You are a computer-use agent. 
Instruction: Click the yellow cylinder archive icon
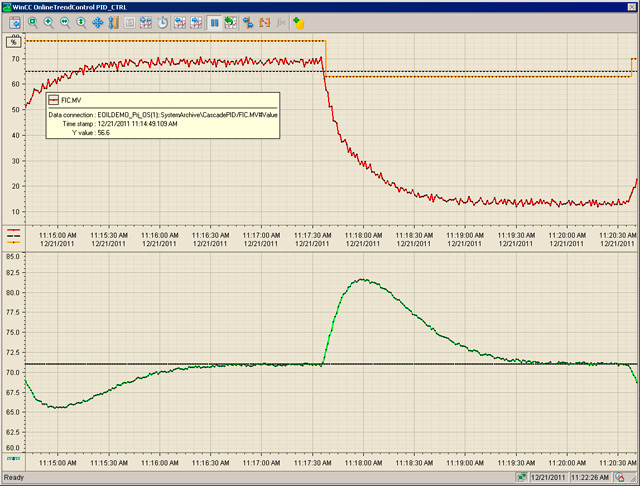pyautogui.click(x=298, y=22)
